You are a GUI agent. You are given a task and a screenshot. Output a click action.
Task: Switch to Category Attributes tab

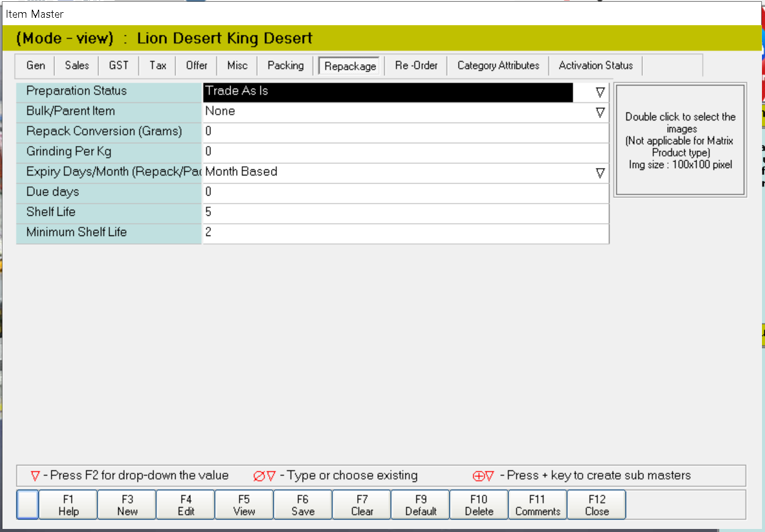498,65
